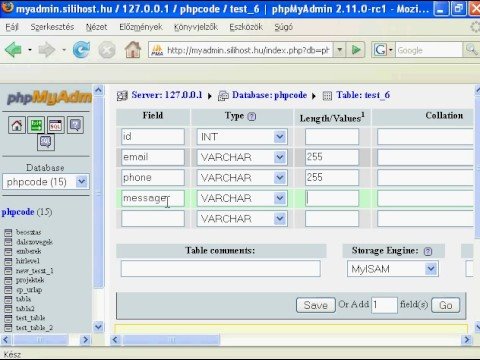Click the Go button next to field(s)

click(446, 305)
